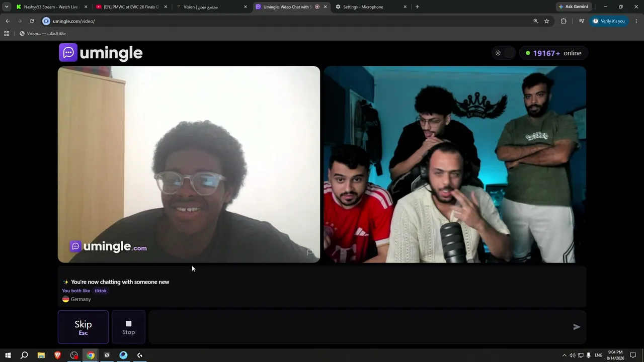
Task: Open File Explorer from taskbar
Action: pyautogui.click(x=41, y=355)
